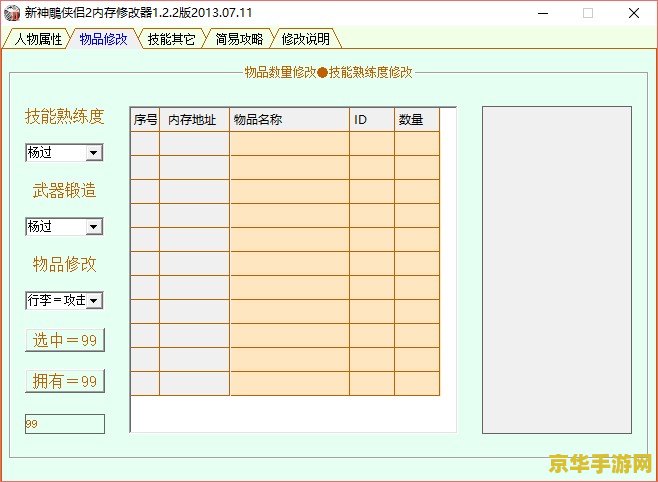Click the 序号 column header
The height and width of the screenshot is (482, 658).
(x=145, y=120)
